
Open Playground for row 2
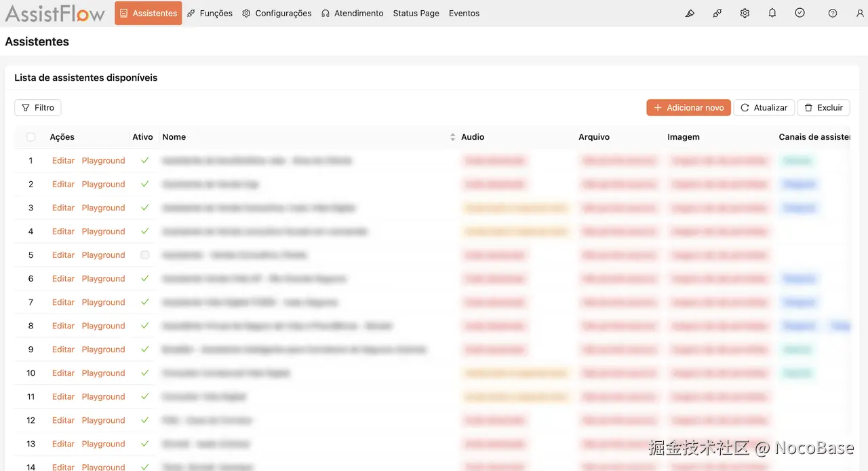pos(103,184)
